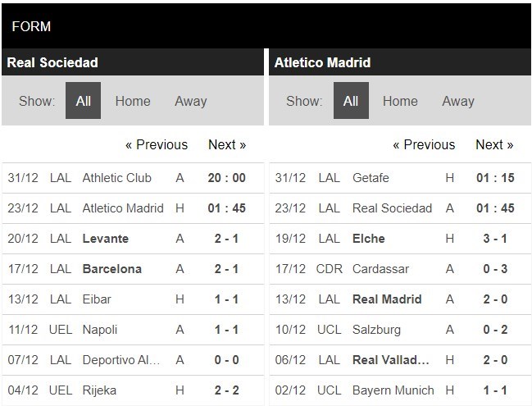
Task: Load Next matches for Real Sociedad
Action: click(227, 144)
